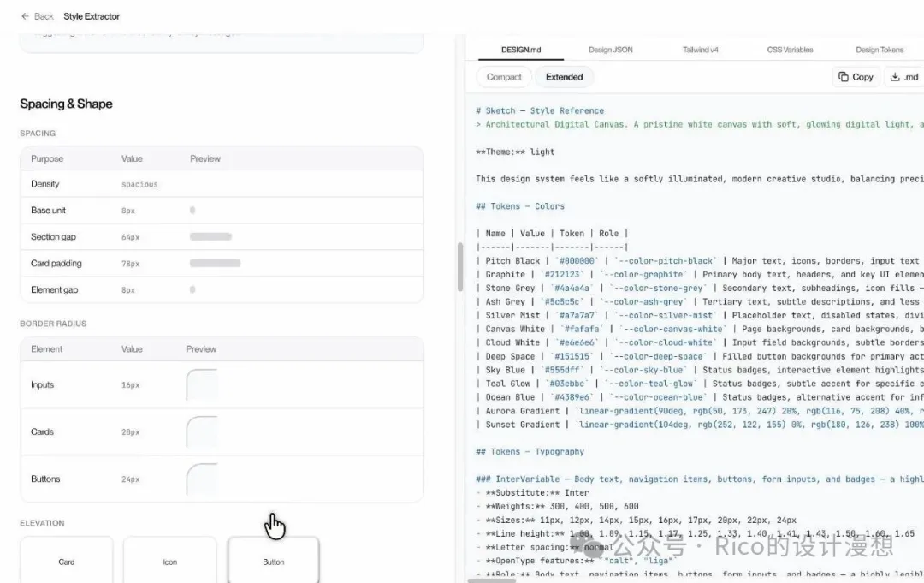
Task: Click the Section gap preview bar
Action: click(x=210, y=237)
